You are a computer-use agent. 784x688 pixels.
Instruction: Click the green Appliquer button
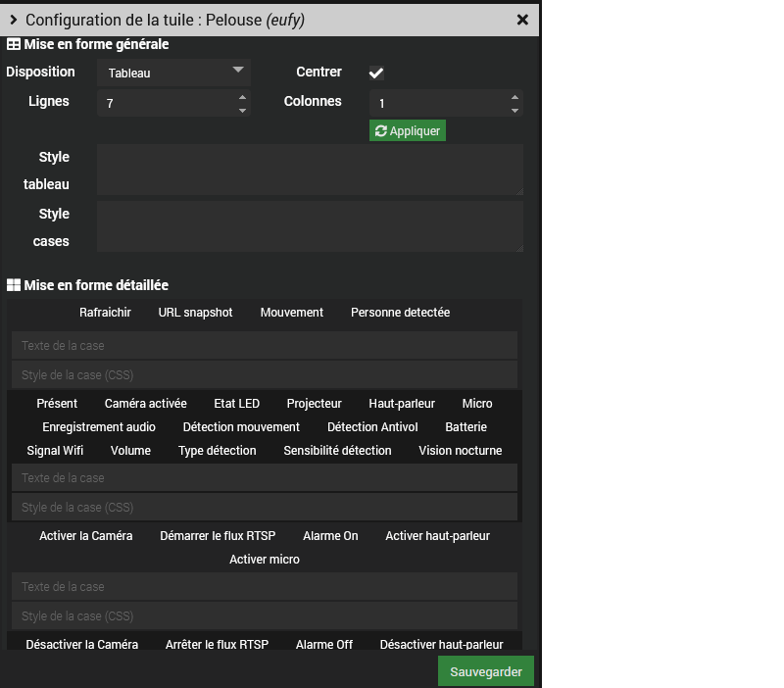408,130
